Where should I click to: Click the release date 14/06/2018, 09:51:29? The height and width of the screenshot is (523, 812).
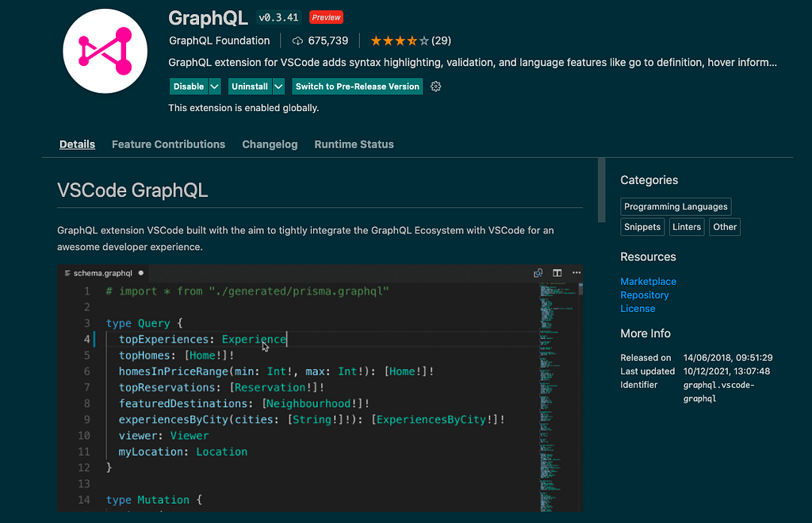point(728,358)
